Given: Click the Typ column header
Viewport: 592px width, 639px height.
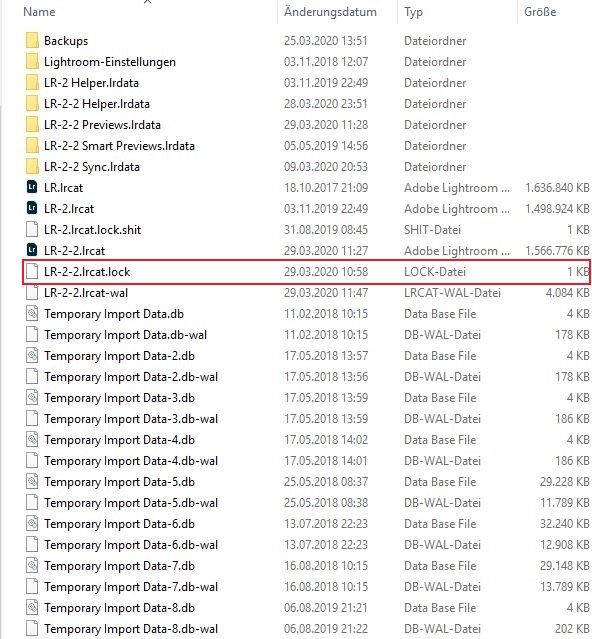Looking at the screenshot, I should tap(413, 12).
